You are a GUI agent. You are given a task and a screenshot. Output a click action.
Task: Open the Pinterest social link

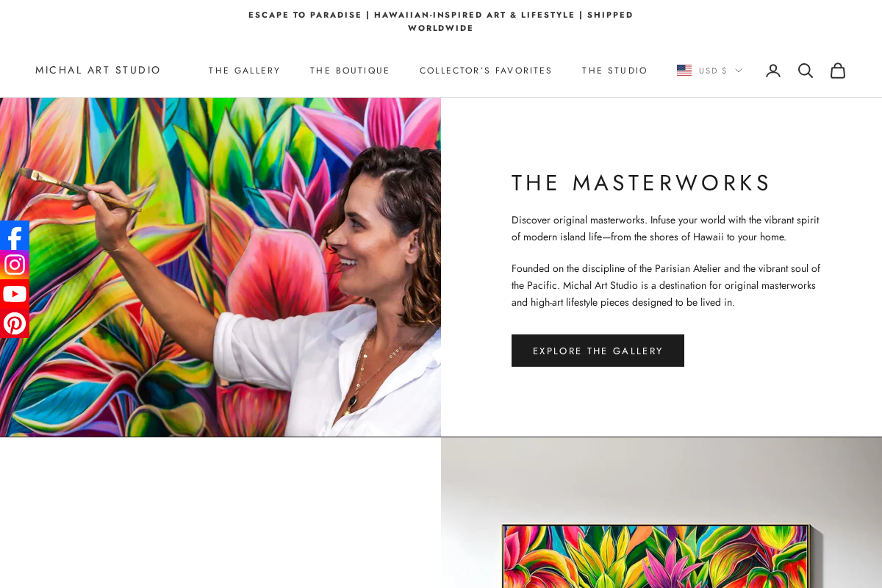(15, 323)
